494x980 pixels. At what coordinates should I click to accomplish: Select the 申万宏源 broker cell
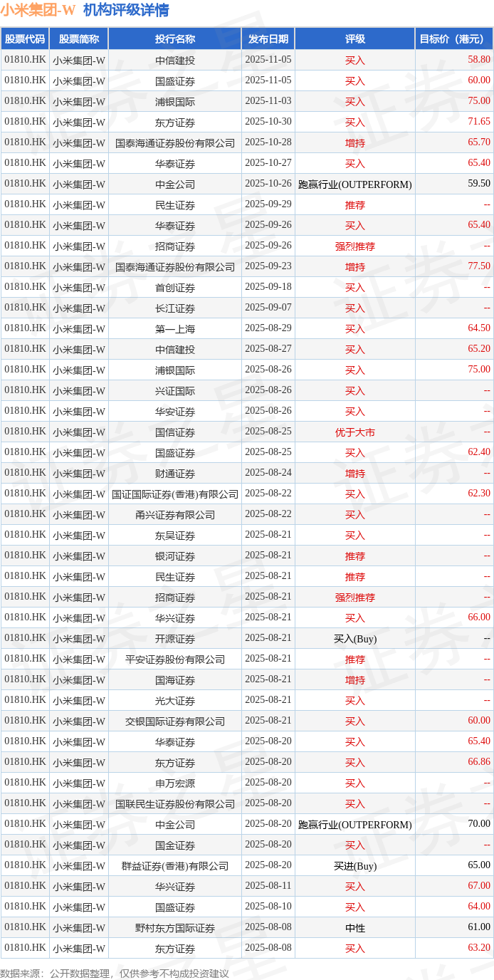click(x=175, y=783)
